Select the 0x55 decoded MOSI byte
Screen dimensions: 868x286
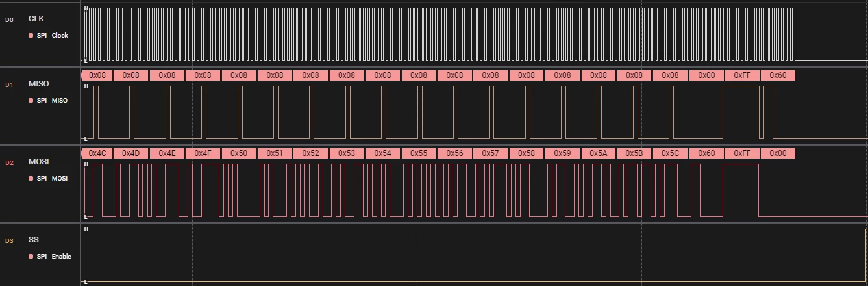coord(419,153)
